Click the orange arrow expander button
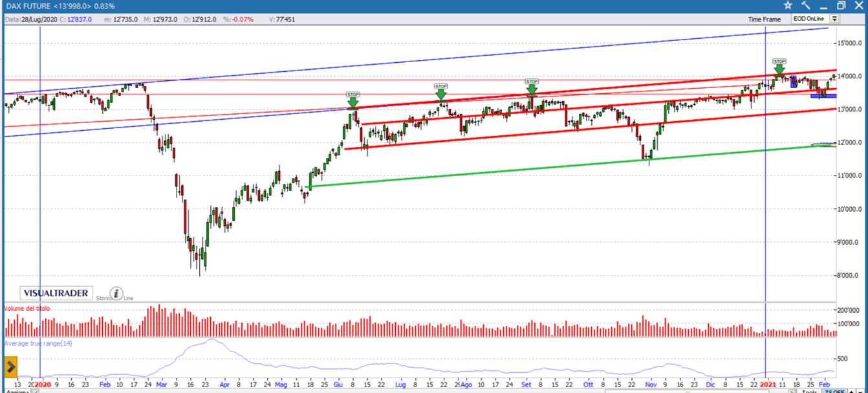Viewport: 868px width, 393px height. (10, 367)
